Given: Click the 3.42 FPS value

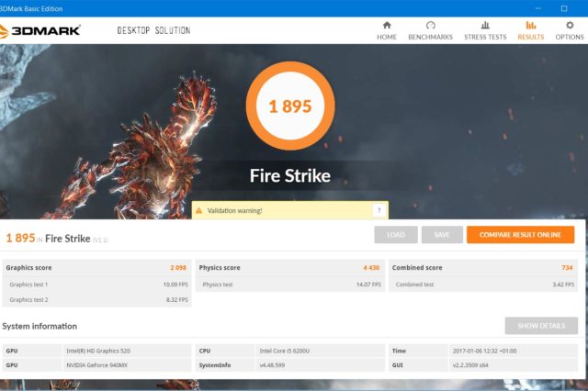Looking at the screenshot, I should click(563, 285).
